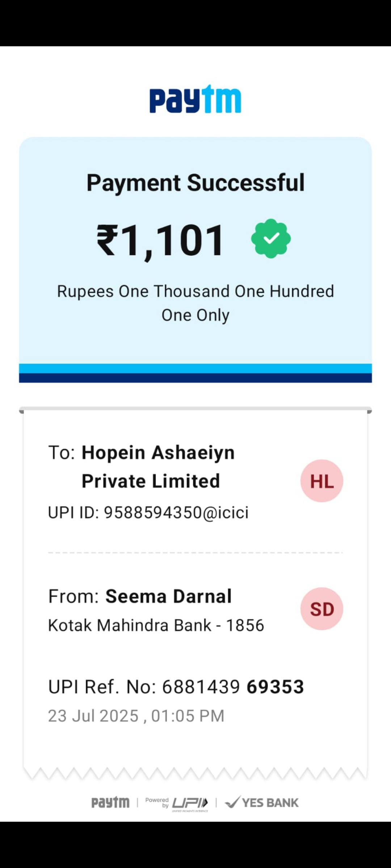Image resolution: width=391 pixels, height=868 pixels.
Task: Tap the grey receipt slot bar
Action: 195,410
